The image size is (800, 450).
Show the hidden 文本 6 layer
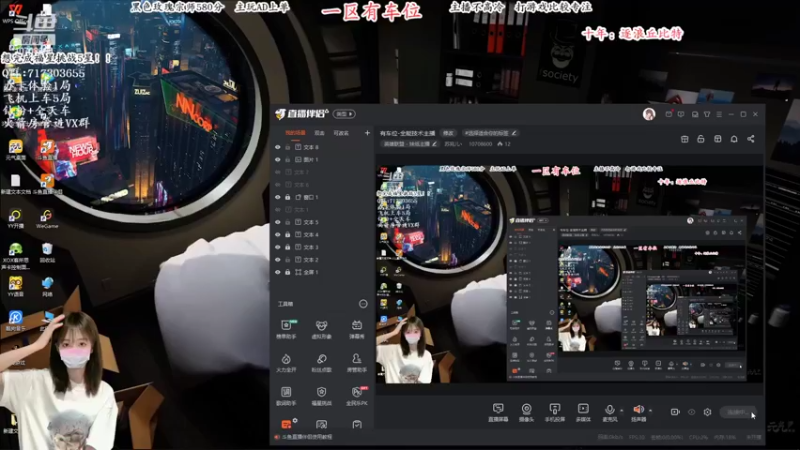[278, 185]
